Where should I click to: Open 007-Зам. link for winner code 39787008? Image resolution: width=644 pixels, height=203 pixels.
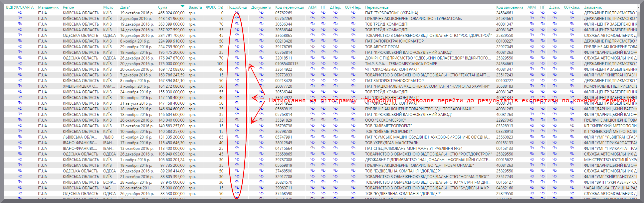coord(572,159)
